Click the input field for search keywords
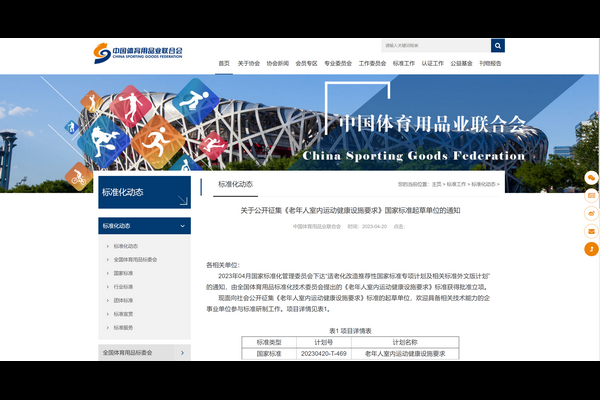The width and height of the screenshot is (600, 400). pos(436,46)
